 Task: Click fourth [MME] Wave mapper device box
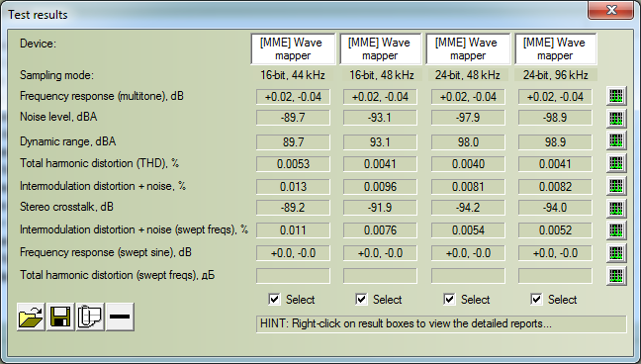555,49
